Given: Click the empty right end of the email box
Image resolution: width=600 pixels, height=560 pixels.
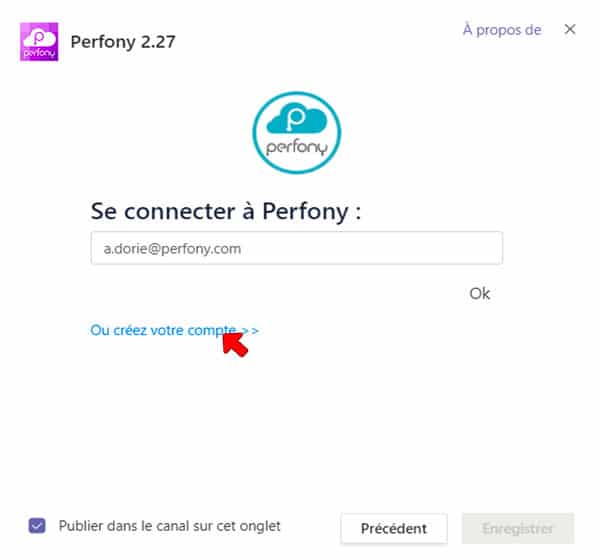Looking at the screenshot, I should [x=421, y=248].
